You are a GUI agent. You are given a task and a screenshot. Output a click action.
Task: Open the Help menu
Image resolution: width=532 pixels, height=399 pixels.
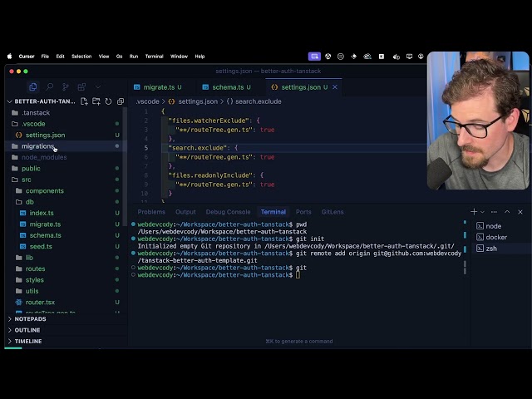click(199, 57)
